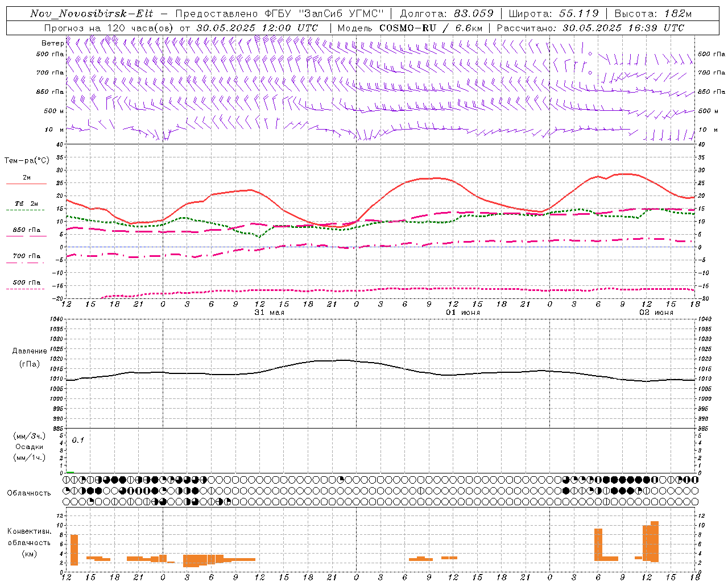Click the 0.1 precipitation value
Viewport: 728px width, 582px height.
click(78, 440)
